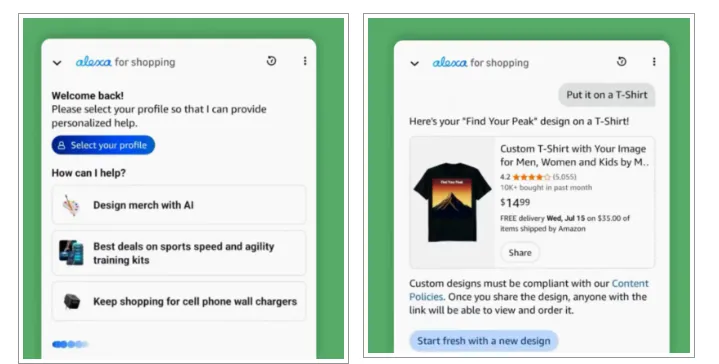Click the alexa logo in left panel
719x364 pixels.
(94, 61)
